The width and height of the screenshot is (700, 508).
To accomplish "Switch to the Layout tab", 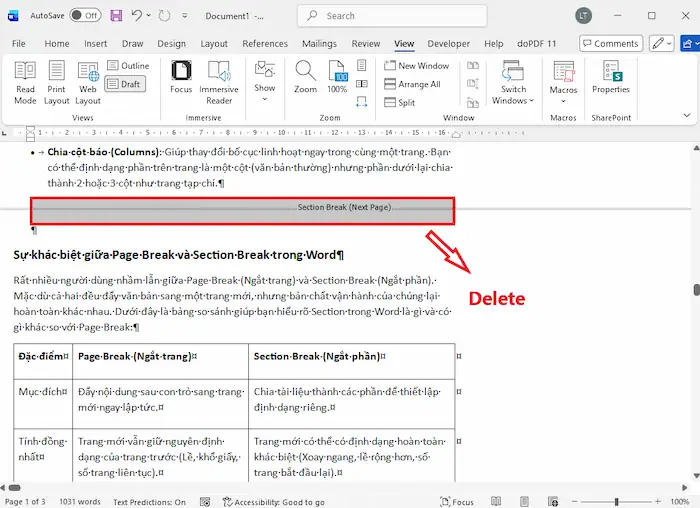I will click(214, 44).
